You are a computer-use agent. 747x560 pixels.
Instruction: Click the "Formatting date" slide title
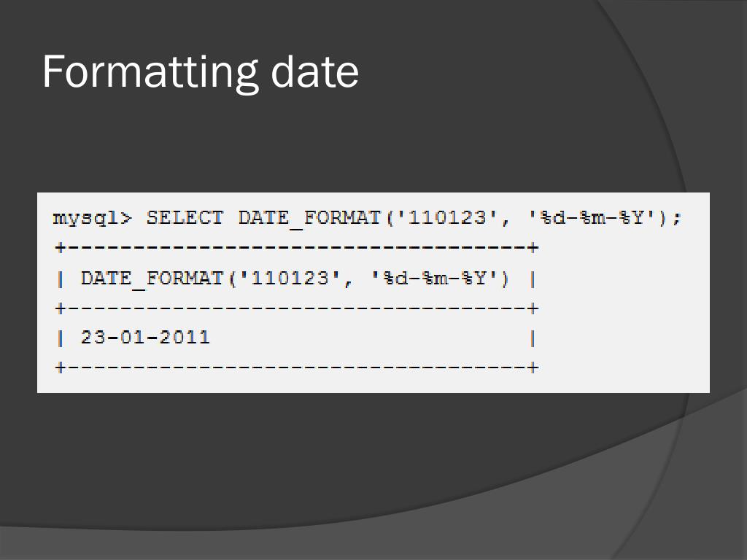pyautogui.click(x=200, y=72)
